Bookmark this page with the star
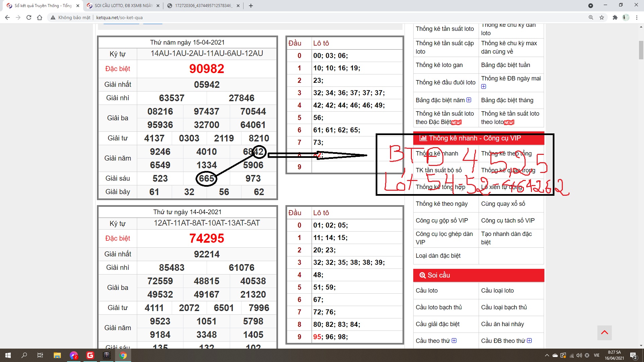Screen dimensions: 644x362 click(x=602, y=17)
